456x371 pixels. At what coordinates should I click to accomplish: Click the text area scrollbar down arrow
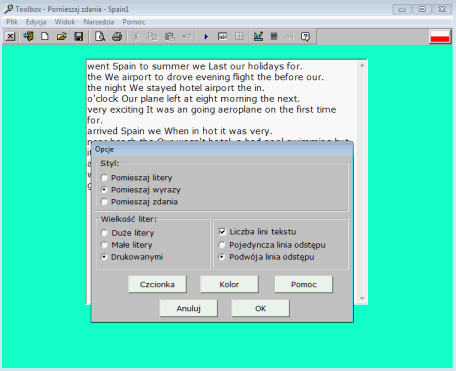tap(362, 298)
